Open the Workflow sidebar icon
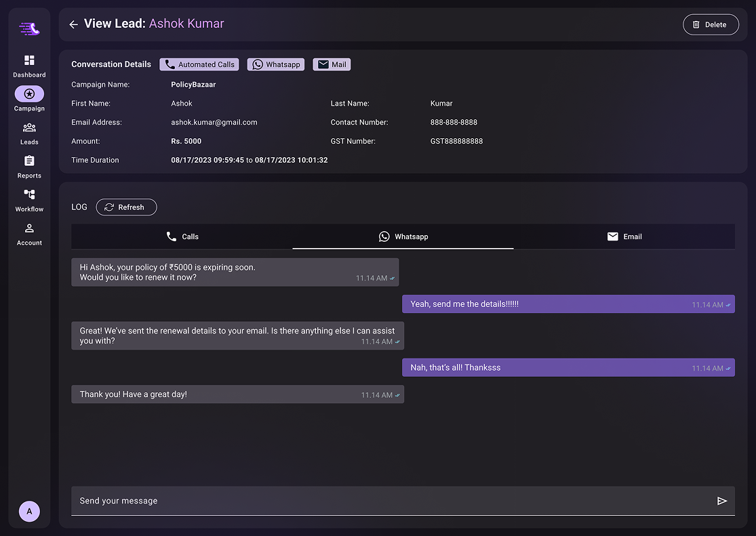 click(x=29, y=194)
